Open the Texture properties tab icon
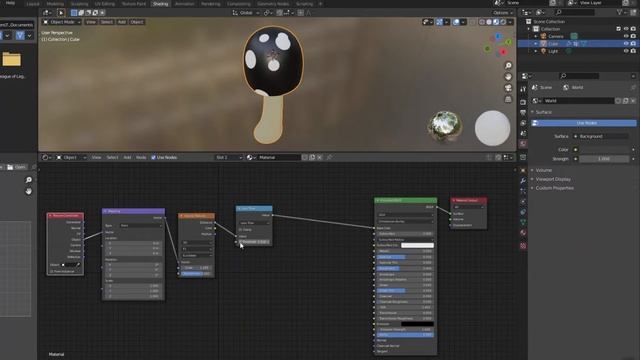 523,246
